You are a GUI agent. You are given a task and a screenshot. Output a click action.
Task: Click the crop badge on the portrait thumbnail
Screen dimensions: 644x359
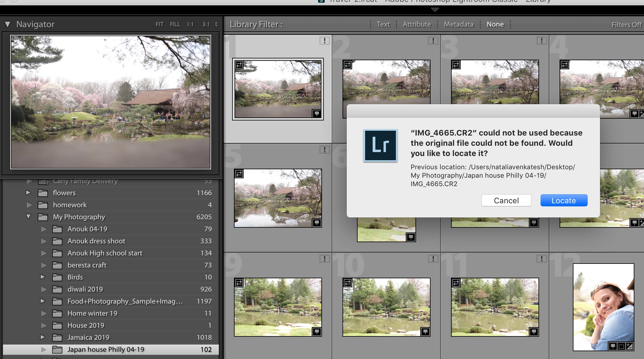coord(621,346)
